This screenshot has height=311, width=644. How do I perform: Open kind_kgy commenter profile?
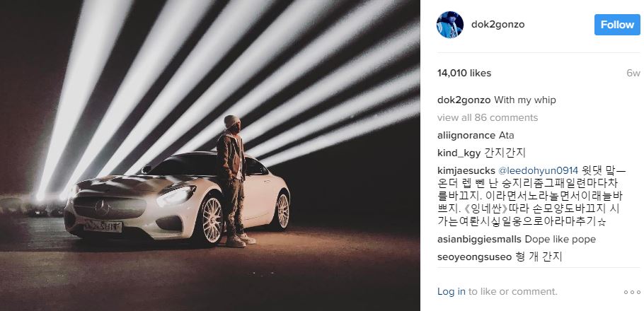point(459,153)
